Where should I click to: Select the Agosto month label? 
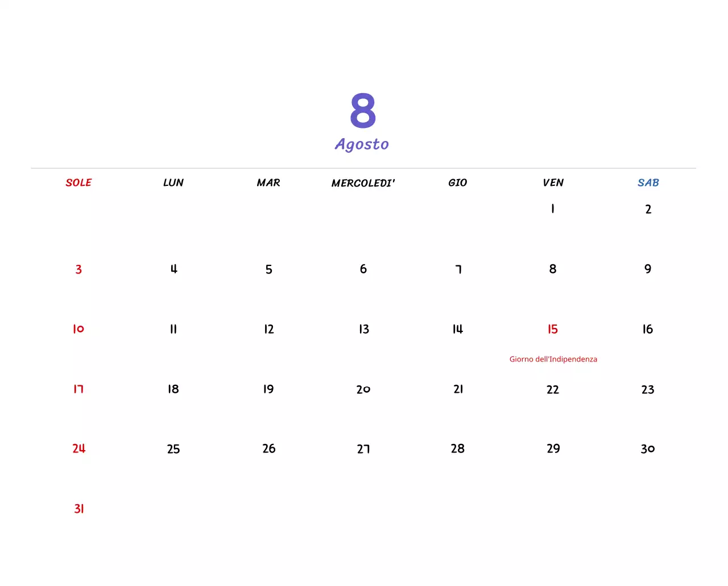[x=362, y=144]
